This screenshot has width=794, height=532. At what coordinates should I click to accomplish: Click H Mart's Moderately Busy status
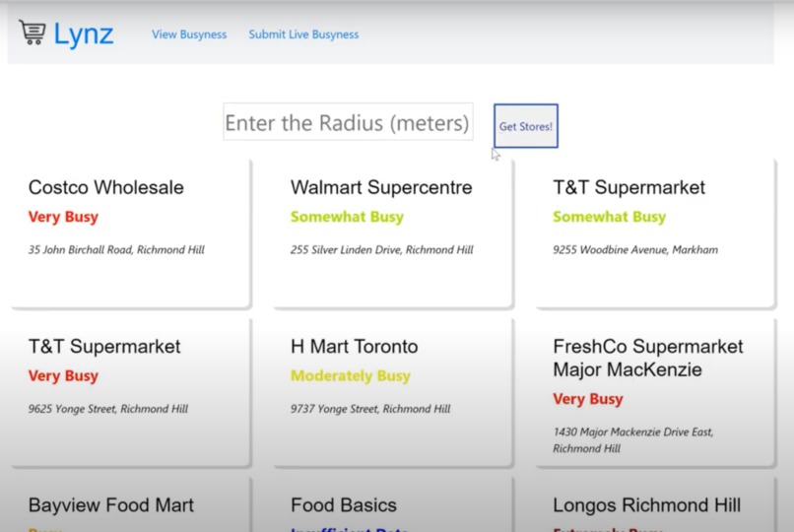click(x=351, y=375)
